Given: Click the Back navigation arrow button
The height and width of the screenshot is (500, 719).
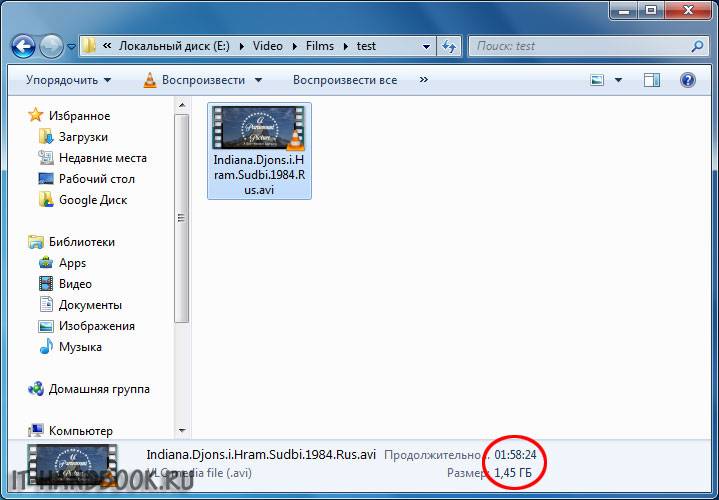Looking at the screenshot, I should click(x=23, y=46).
